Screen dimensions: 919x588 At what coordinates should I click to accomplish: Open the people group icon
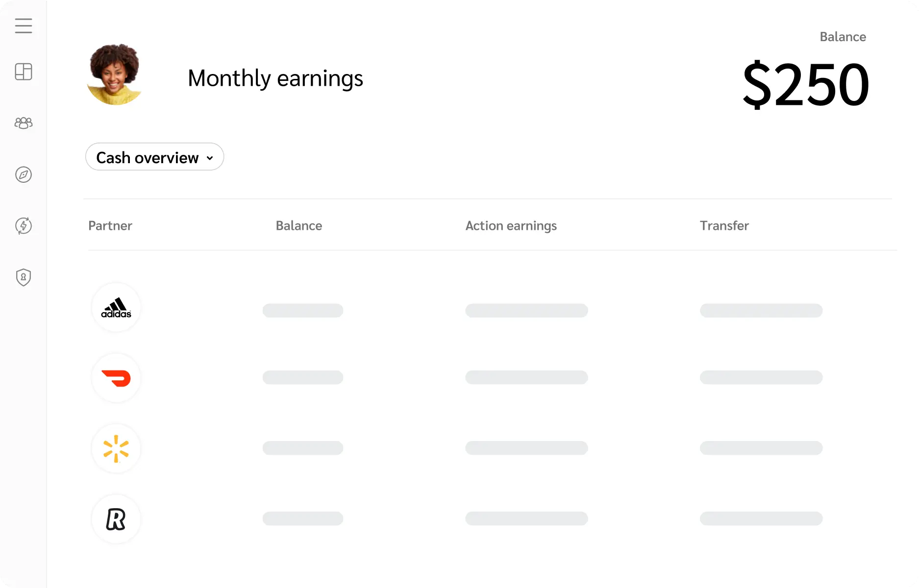[24, 122]
